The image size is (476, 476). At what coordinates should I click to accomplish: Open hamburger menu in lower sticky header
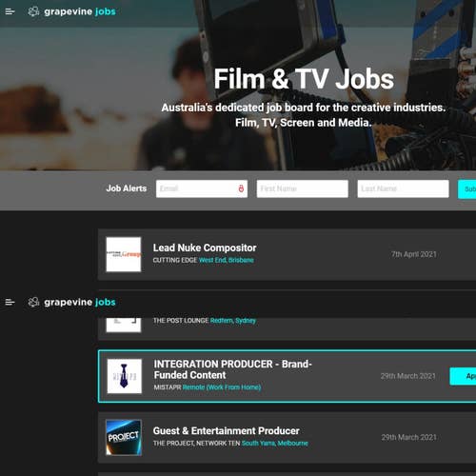coord(10,302)
